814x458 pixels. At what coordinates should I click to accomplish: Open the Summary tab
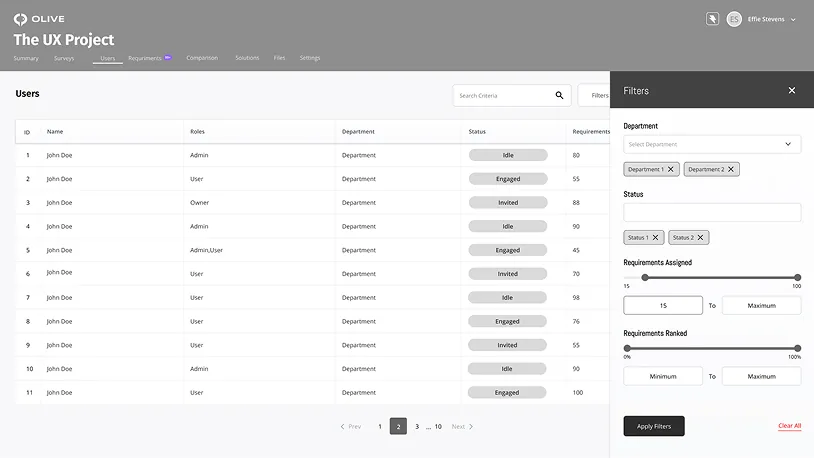pyautogui.click(x=26, y=58)
